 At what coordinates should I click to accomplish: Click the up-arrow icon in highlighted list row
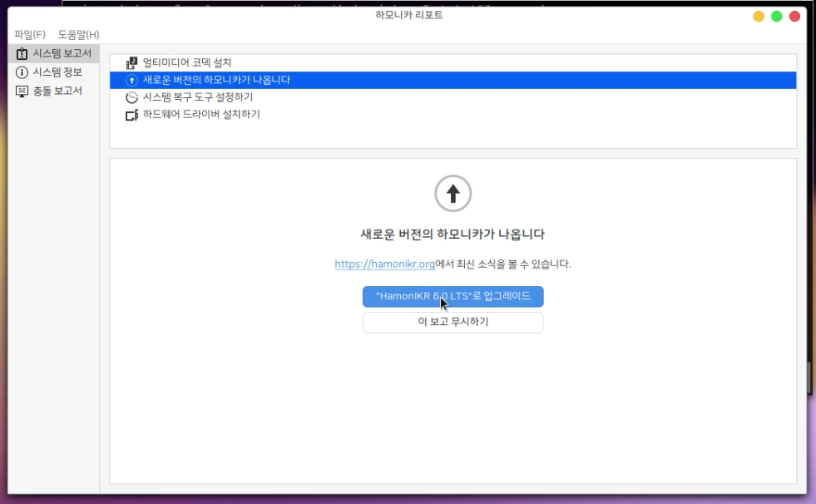pyautogui.click(x=131, y=81)
